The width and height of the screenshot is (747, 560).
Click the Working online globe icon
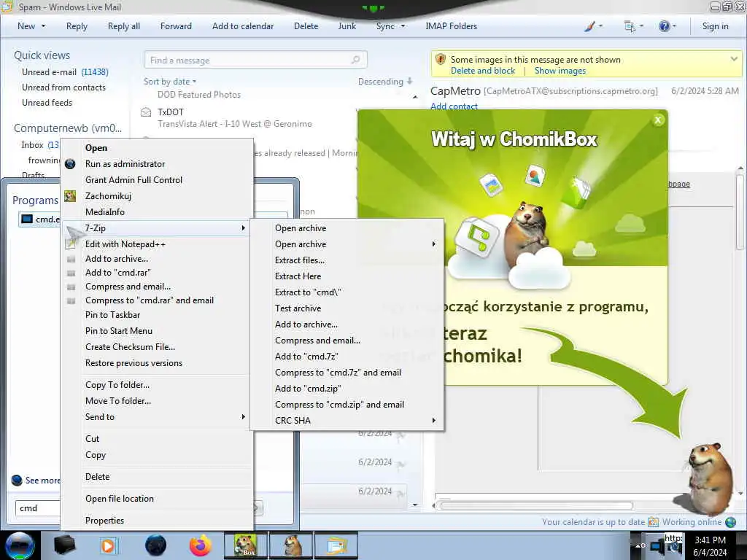730,522
